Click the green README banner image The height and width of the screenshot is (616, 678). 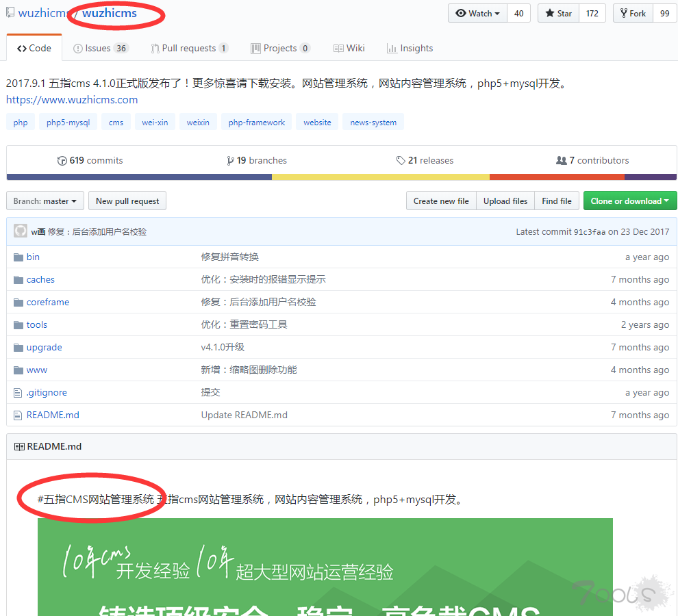point(325,567)
